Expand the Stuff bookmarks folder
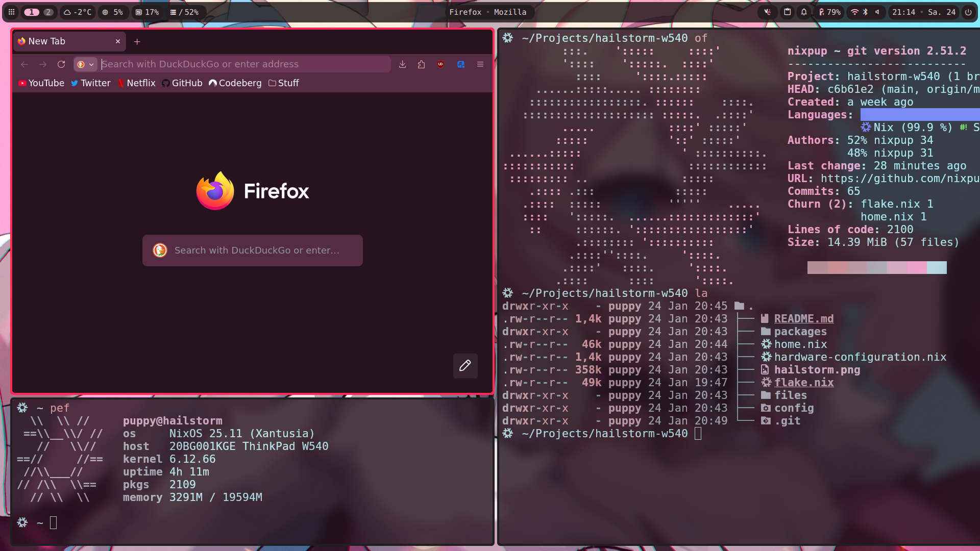This screenshot has width=980, height=551. click(284, 83)
